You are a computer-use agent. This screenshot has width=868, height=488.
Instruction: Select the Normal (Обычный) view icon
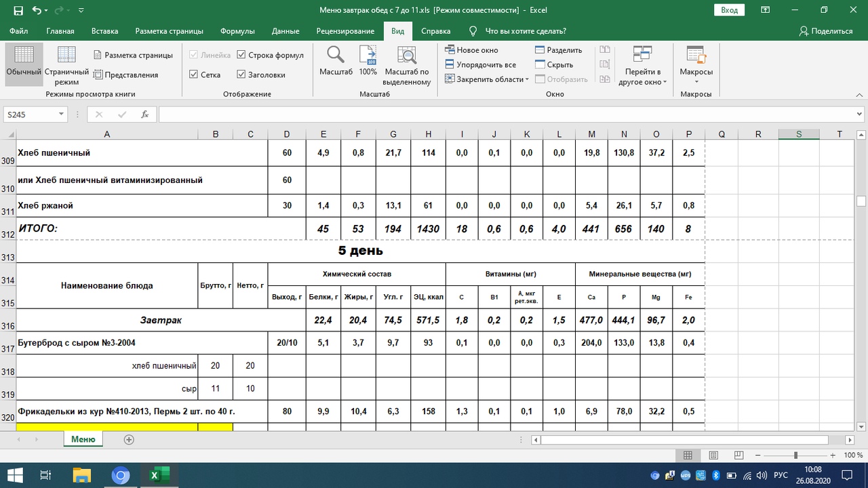pyautogui.click(x=24, y=56)
